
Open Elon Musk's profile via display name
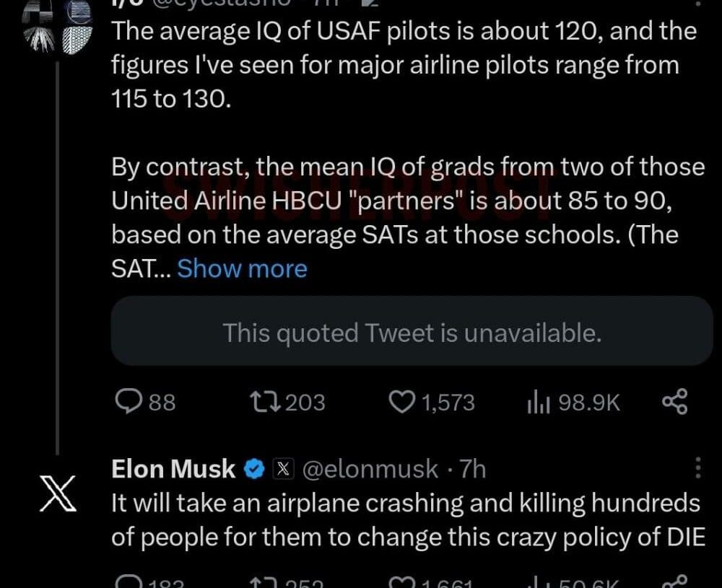[x=173, y=470]
